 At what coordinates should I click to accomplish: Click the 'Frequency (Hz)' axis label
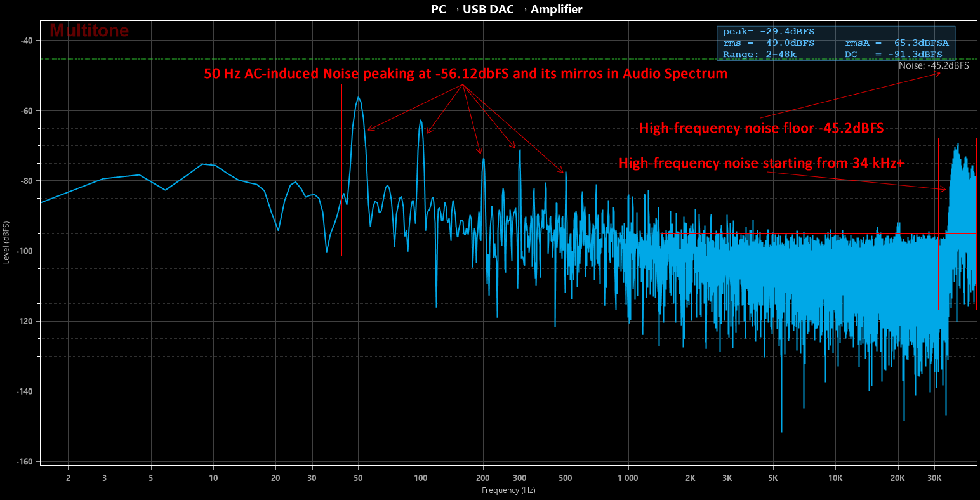508,490
